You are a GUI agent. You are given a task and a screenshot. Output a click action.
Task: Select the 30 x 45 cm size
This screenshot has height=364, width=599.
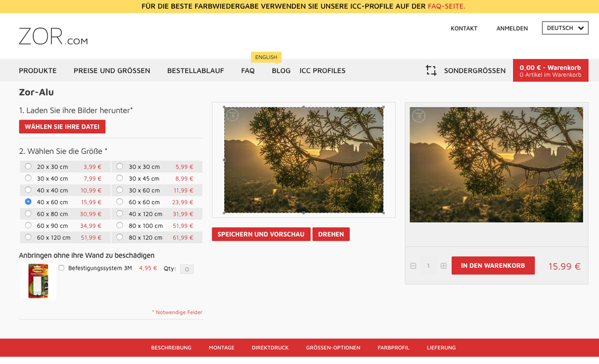tap(120, 178)
